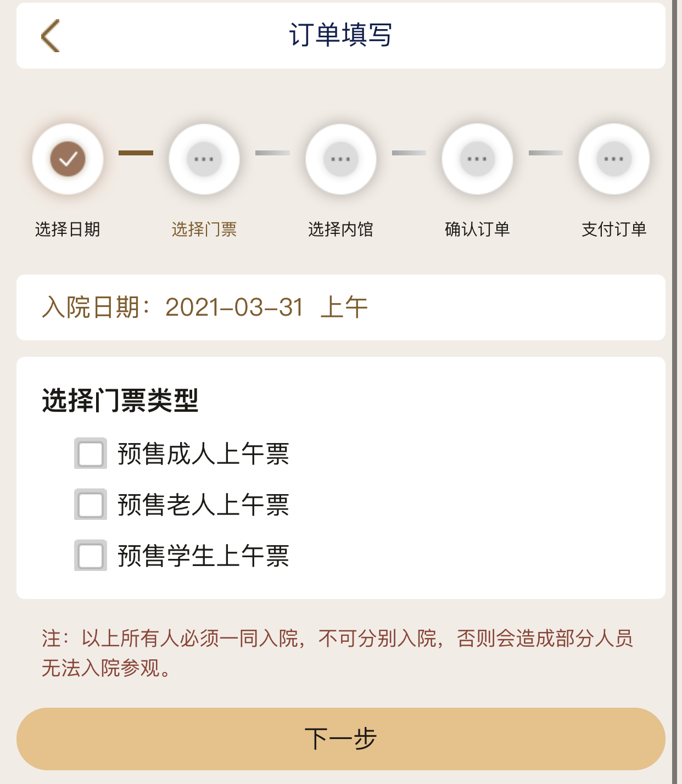
Task: Open the 选择内馆 step label
Action: point(340,229)
